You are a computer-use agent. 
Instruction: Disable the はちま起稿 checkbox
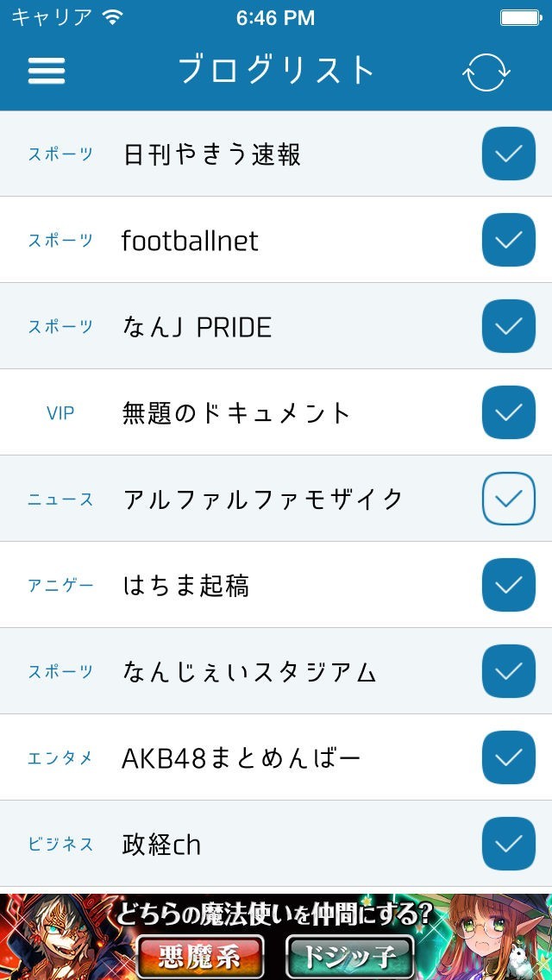point(508,585)
